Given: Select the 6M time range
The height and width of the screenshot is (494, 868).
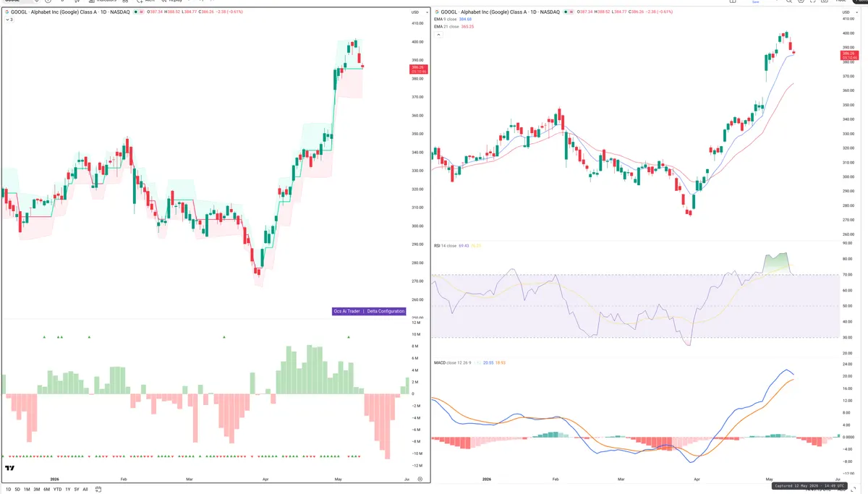Looking at the screenshot, I should coord(46,490).
